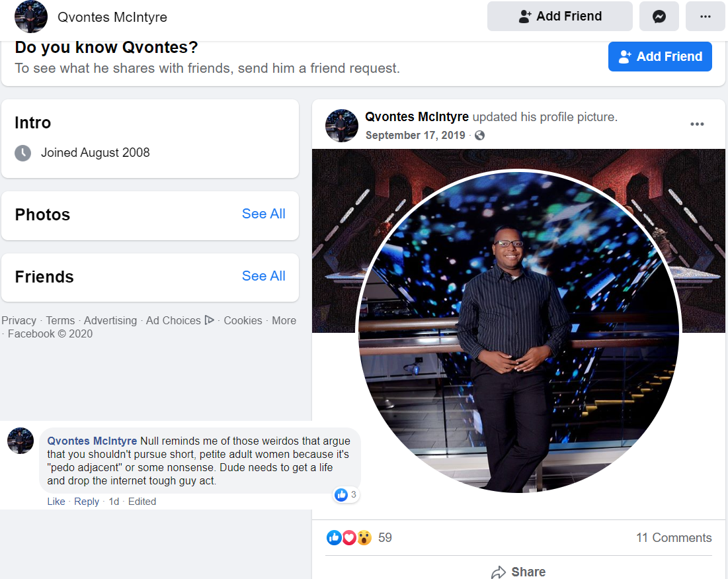This screenshot has width=728, height=579.
Task: Click the wow face reaction icon
Action: click(x=364, y=537)
